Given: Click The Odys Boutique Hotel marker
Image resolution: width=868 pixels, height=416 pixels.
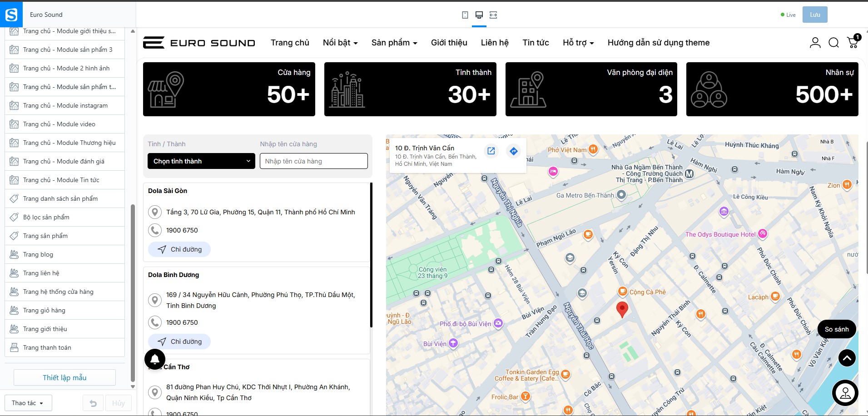Looking at the screenshot, I should click(x=763, y=234).
